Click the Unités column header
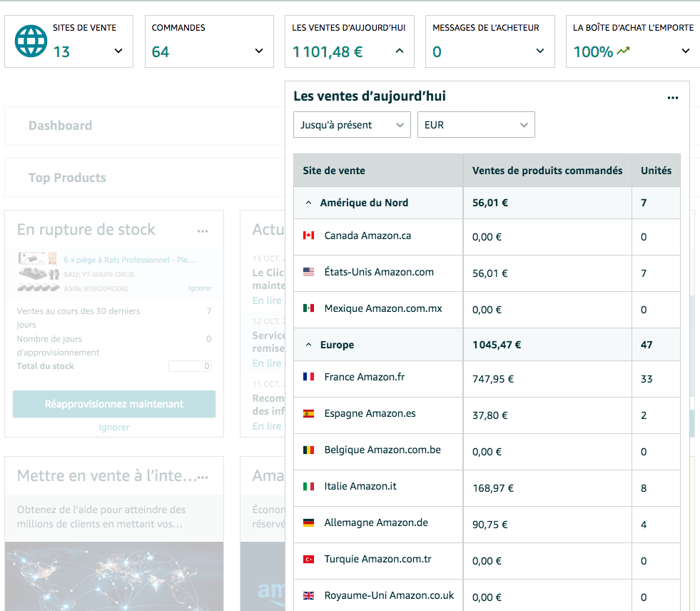This screenshot has height=611, width=700. [x=656, y=171]
